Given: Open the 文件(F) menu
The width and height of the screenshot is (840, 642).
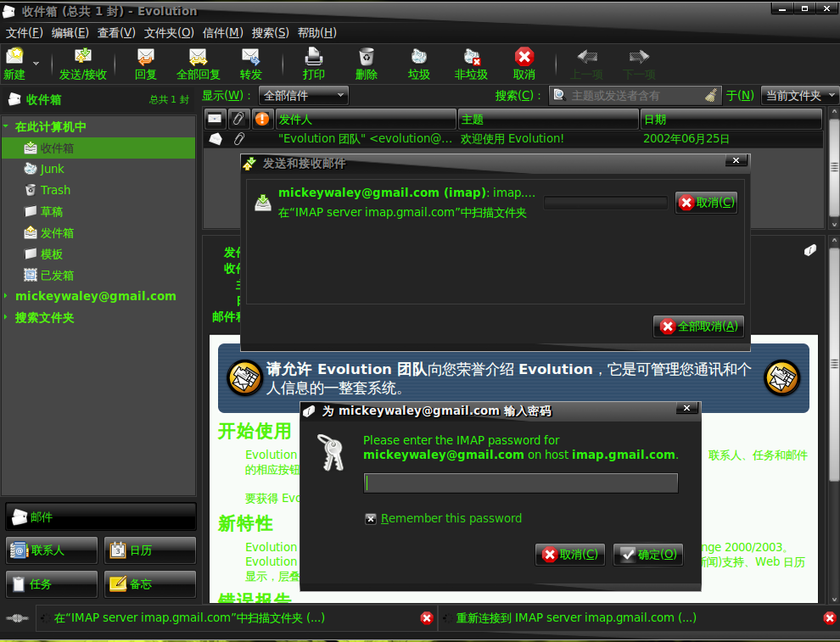Looking at the screenshot, I should pyautogui.click(x=24, y=33).
